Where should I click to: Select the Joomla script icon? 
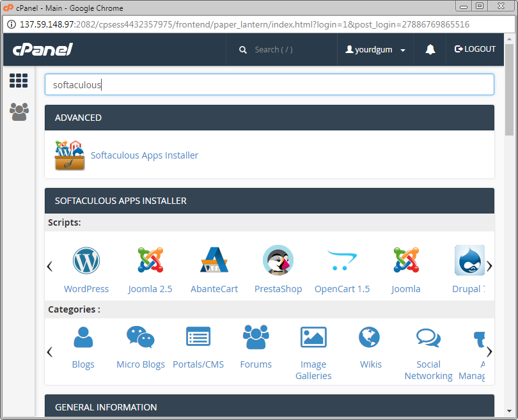[406, 260]
